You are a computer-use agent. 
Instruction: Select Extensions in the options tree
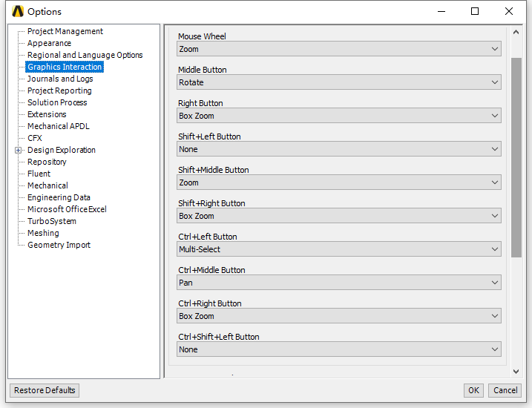tap(47, 114)
